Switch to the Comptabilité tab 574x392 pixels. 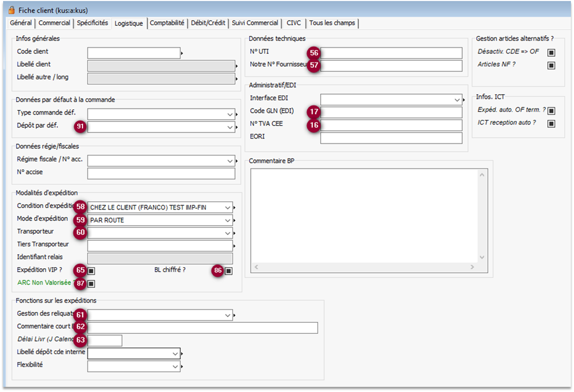pos(167,23)
